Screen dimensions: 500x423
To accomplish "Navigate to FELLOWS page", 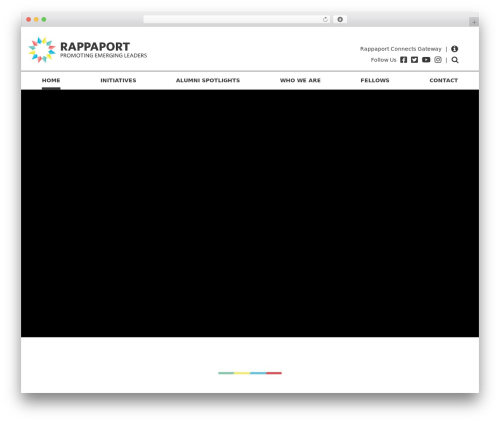I will (375, 80).
